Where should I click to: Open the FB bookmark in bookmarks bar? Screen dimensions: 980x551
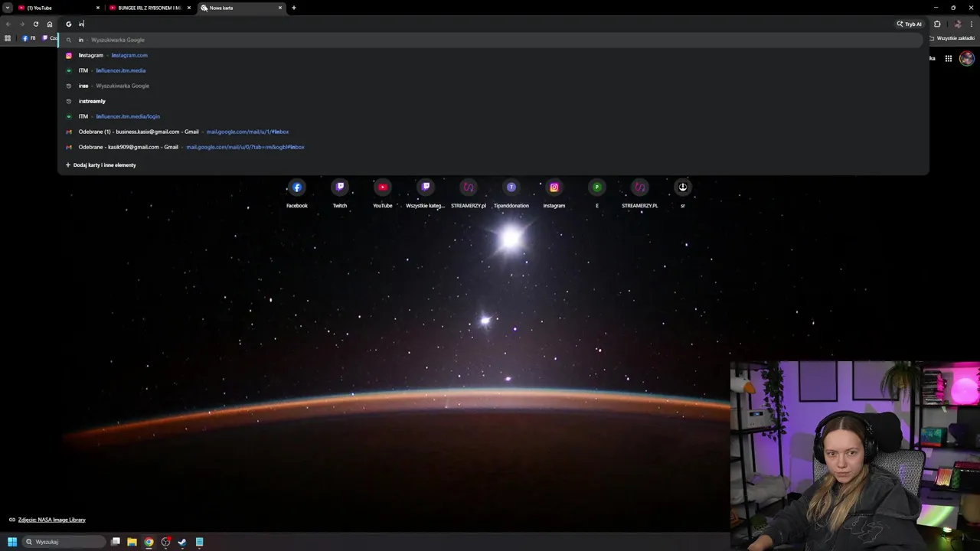(29, 38)
